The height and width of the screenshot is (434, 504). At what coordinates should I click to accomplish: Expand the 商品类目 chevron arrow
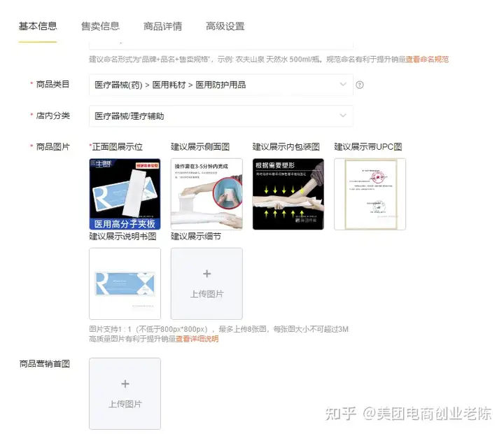click(343, 85)
